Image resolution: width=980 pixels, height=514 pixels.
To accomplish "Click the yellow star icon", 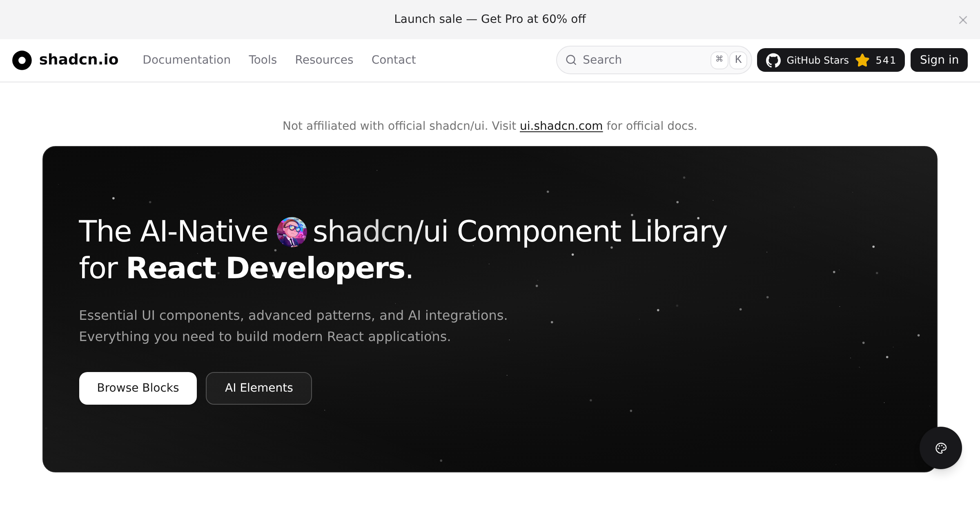I will (x=862, y=60).
